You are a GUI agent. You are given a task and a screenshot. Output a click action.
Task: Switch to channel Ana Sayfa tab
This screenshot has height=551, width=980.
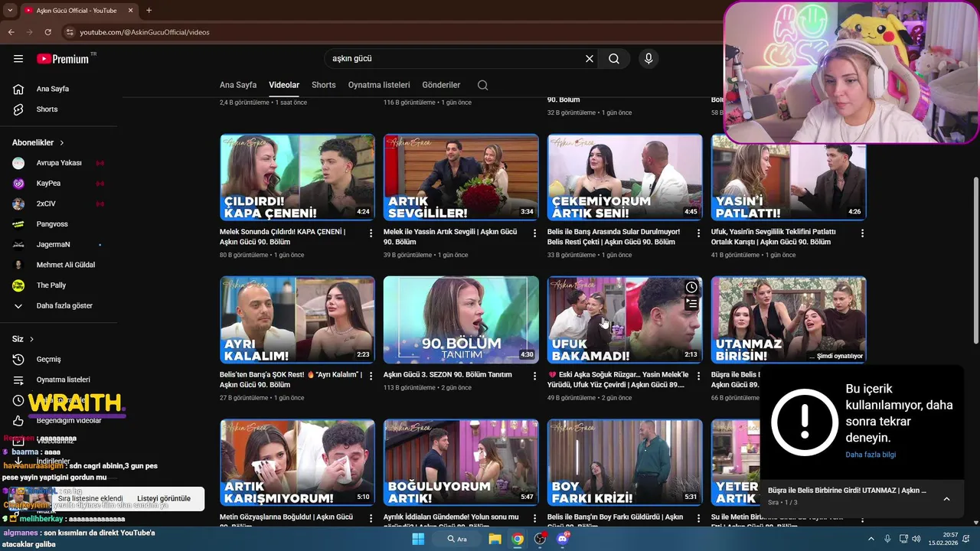(x=238, y=85)
